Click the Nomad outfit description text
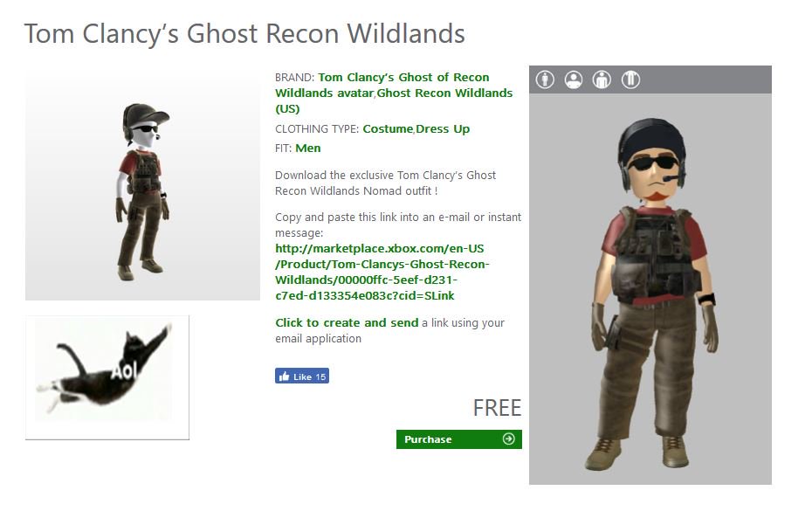The width and height of the screenshot is (812, 518). pyautogui.click(x=385, y=183)
